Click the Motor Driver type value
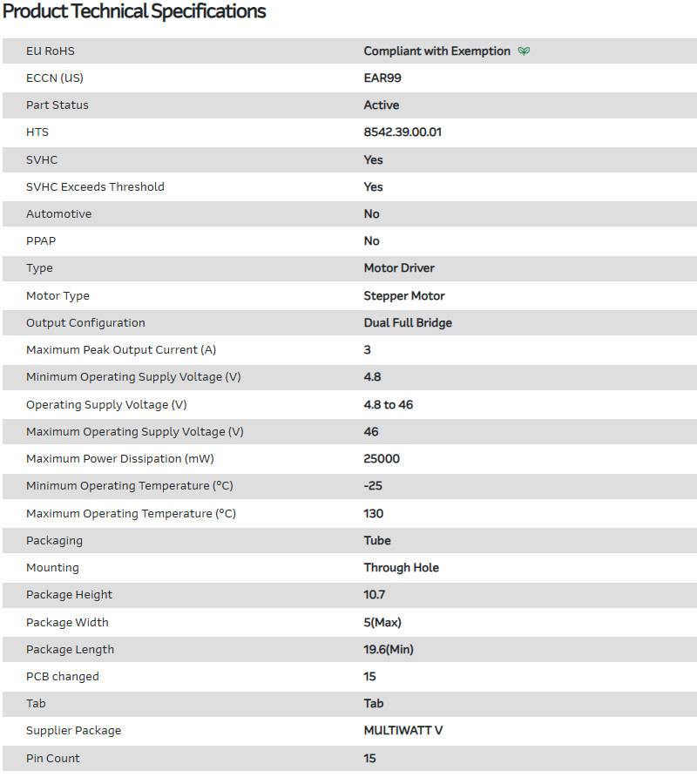 tap(399, 268)
